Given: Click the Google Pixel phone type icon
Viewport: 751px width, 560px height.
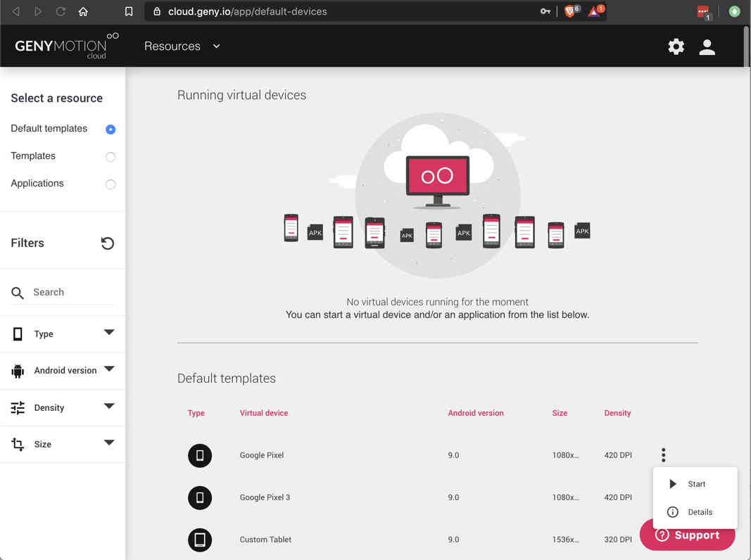Looking at the screenshot, I should point(200,455).
